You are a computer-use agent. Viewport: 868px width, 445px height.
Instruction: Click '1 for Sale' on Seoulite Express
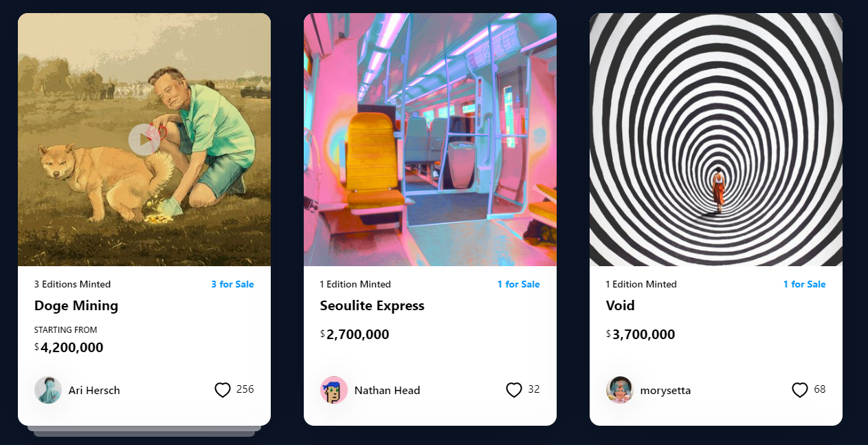pos(519,284)
